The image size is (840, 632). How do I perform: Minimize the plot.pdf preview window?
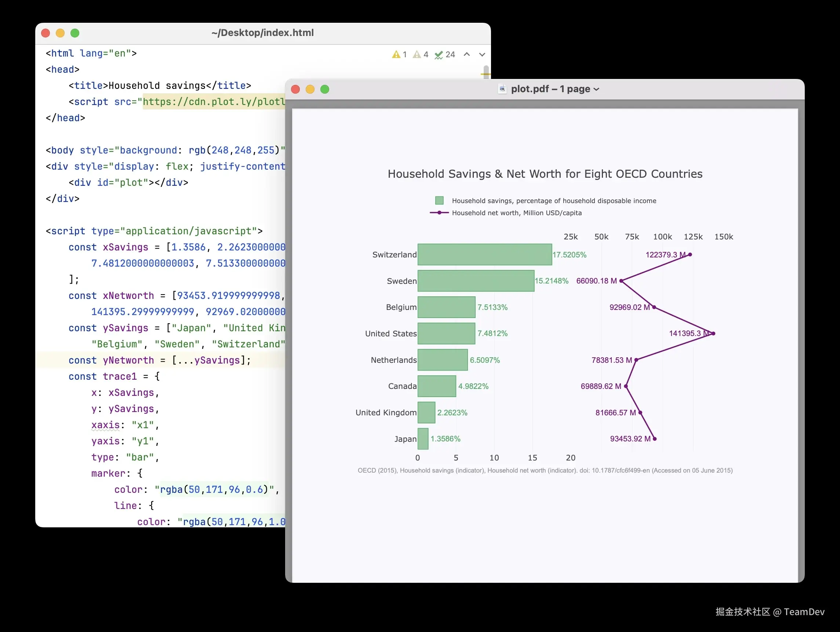click(310, 89)
